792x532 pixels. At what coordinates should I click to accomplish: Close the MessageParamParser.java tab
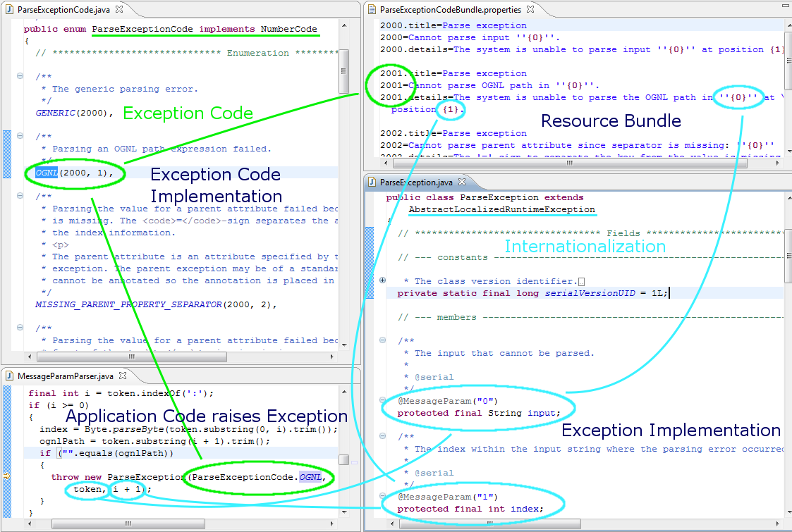(121, 376)
